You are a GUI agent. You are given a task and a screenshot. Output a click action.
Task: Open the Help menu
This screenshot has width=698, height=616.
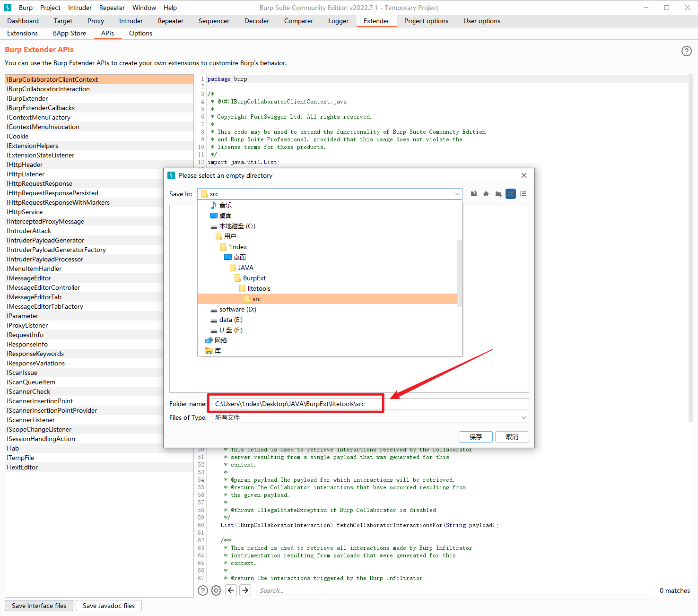(x=170, y=8)
